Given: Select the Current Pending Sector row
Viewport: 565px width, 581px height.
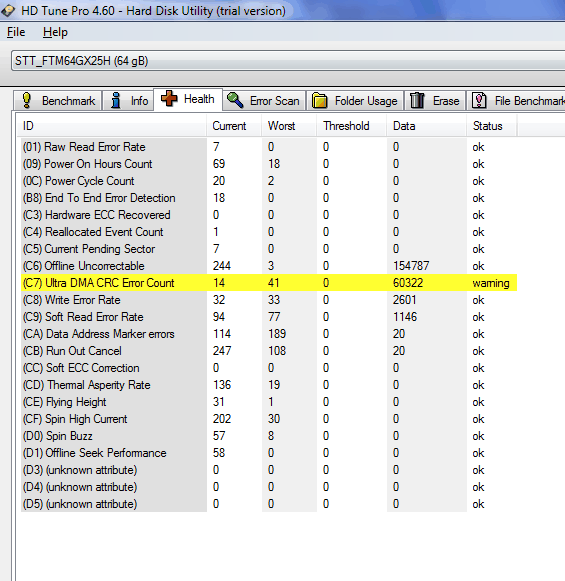Looking at the screenshot, I should pyautogui.click(x=269, y=249).
